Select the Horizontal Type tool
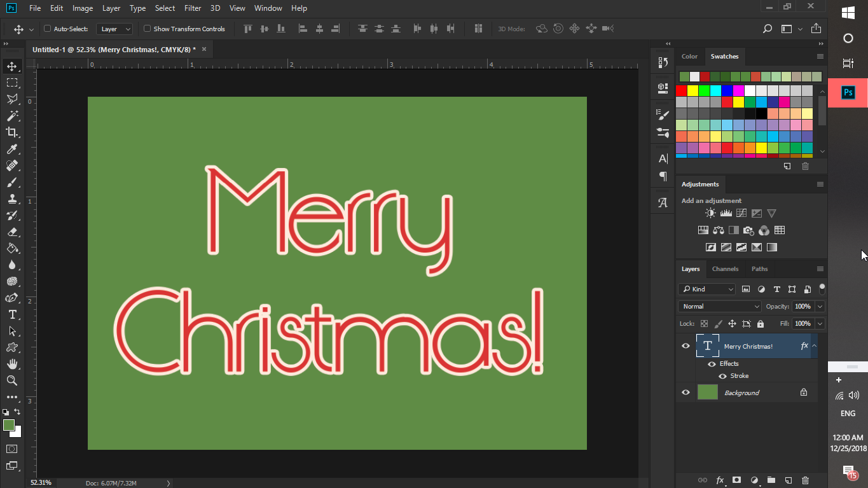The image size is (868, 488). click(x=12, y=314)
